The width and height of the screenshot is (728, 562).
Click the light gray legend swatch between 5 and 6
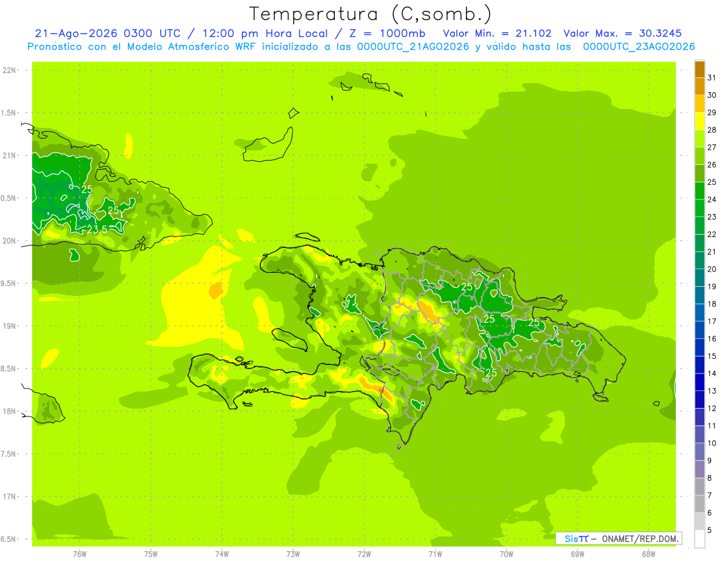coord(699,521)
